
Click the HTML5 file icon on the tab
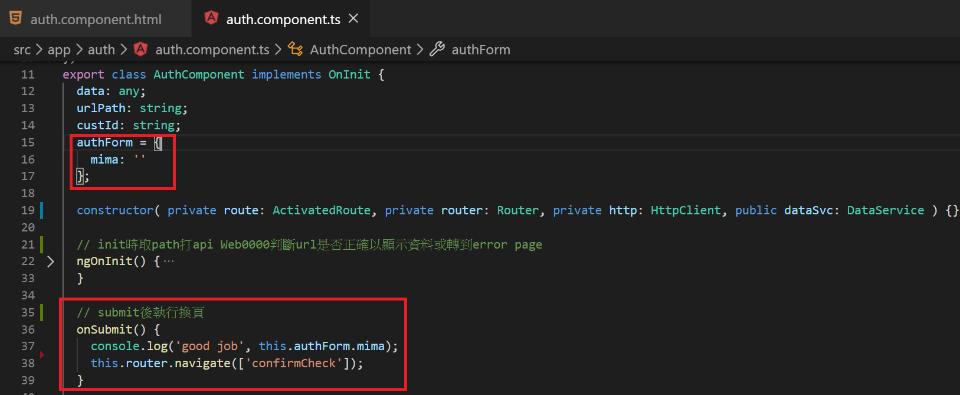16,18
